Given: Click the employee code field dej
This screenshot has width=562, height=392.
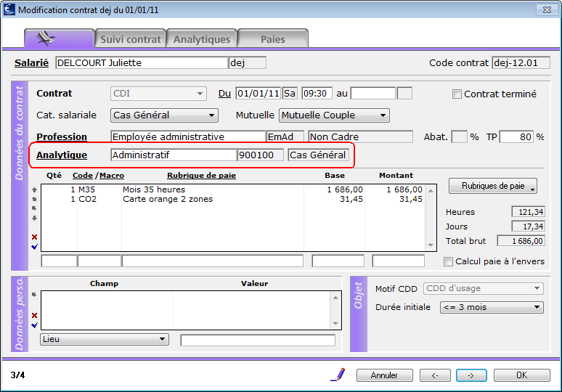Looking at the screenshot, I should (x=248, y=62).
